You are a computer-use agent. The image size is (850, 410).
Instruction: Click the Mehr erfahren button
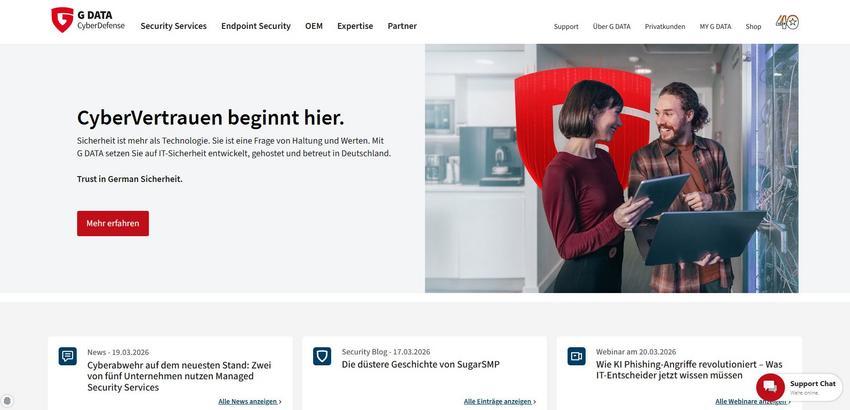click(x=113, y=223)
